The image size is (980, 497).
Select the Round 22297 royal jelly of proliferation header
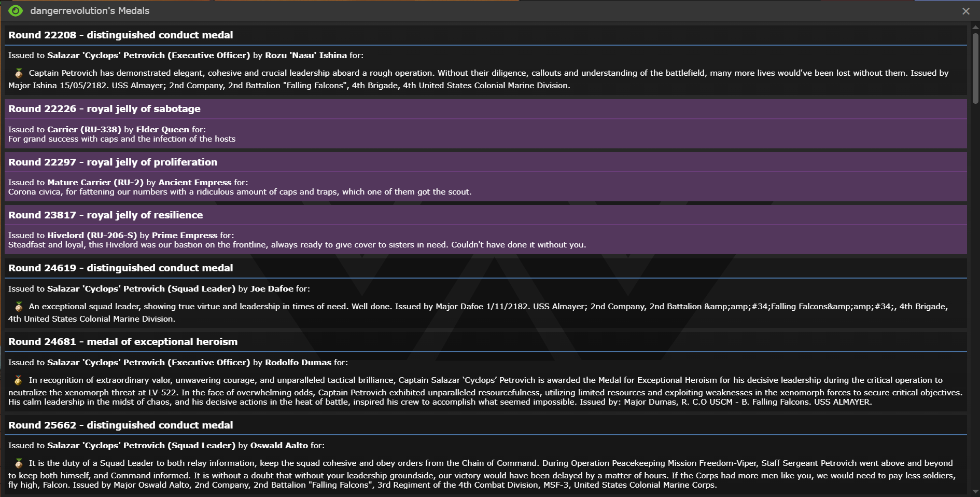[113, 162]
